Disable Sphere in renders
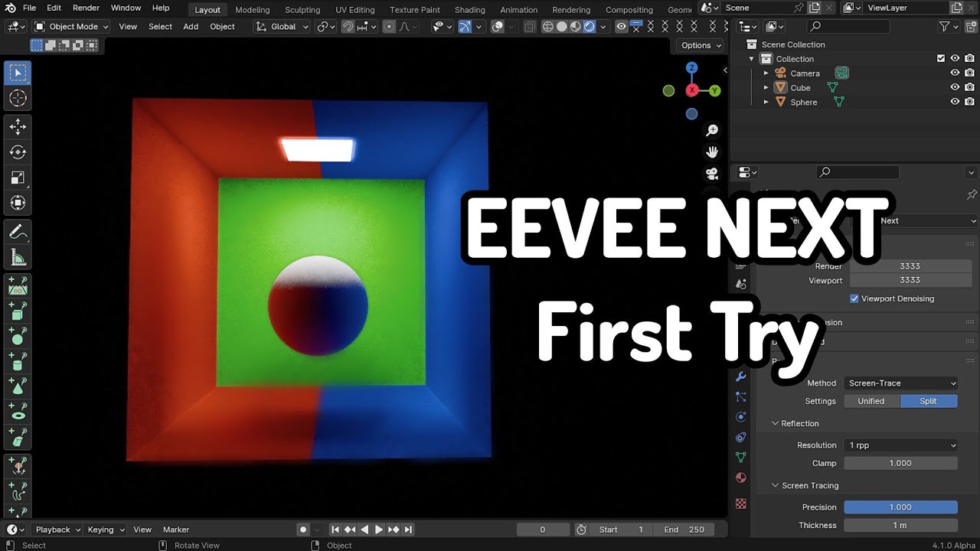Image resolution: width=980 pixels, height=551 pixels. point(970,103)
